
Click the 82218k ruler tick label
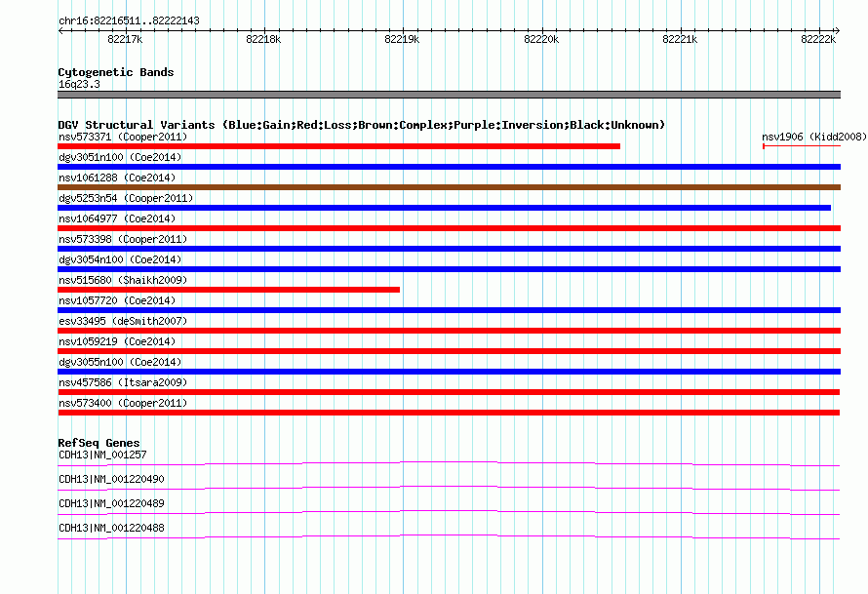(x=263, y=39)
